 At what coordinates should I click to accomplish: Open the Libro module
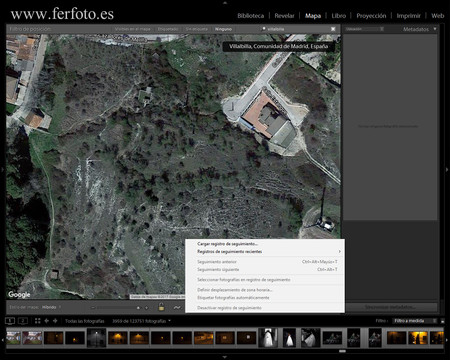[x=339, y=16]
